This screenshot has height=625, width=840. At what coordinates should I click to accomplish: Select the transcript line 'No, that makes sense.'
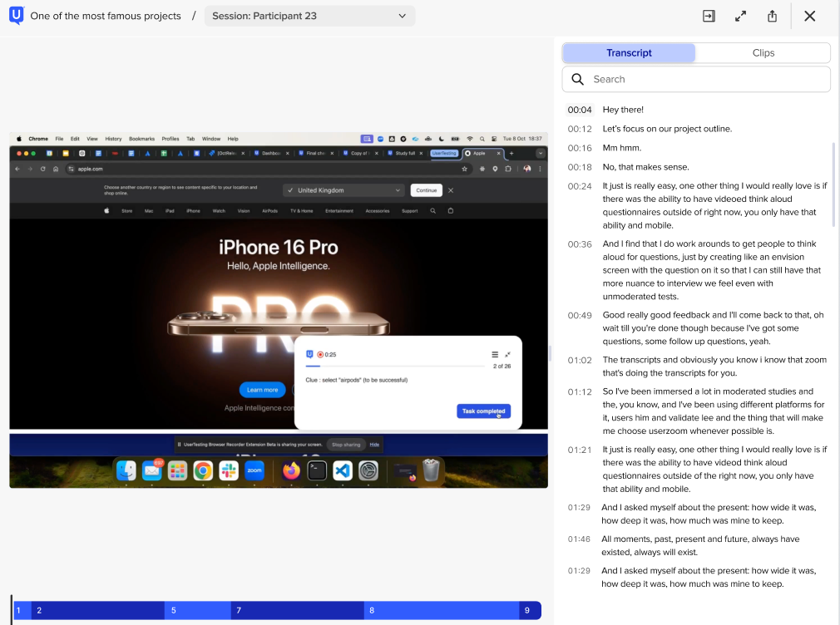pyautogui.click(x=645, y=167)
